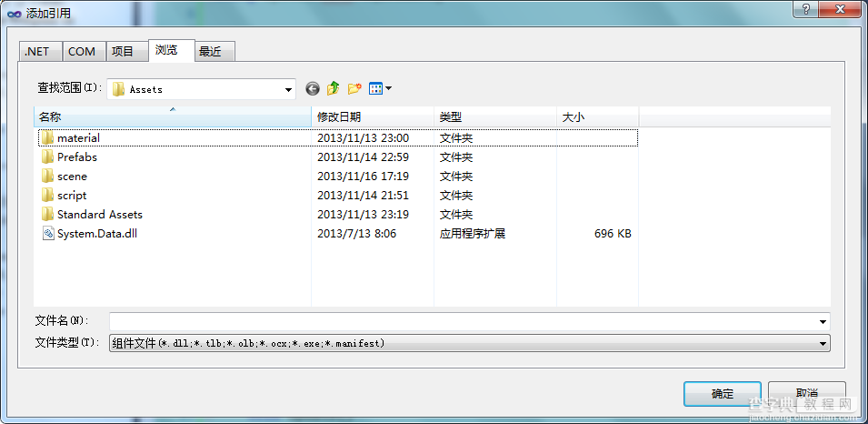This screenshot has width=868, height=424.
Task: Expand the view menu dropdown arrow
Action: click(389, 88)
